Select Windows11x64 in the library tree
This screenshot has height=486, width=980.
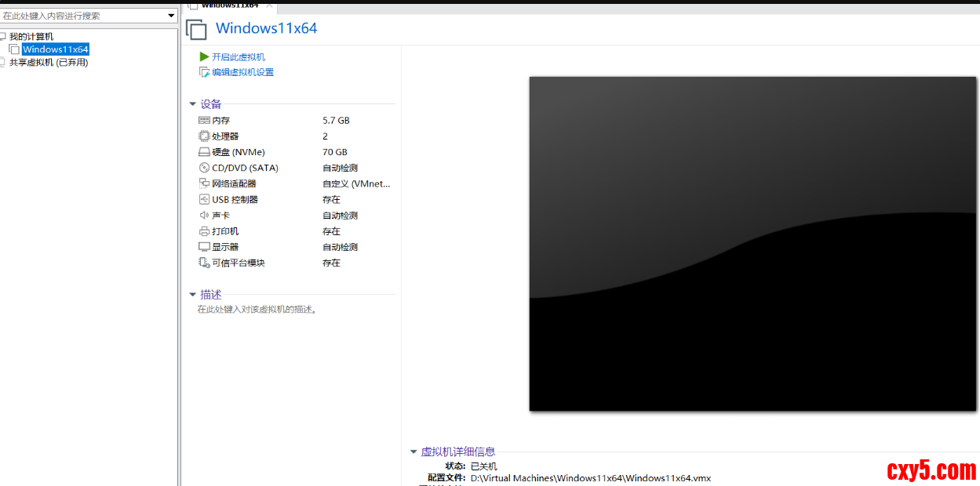(56, 49)
